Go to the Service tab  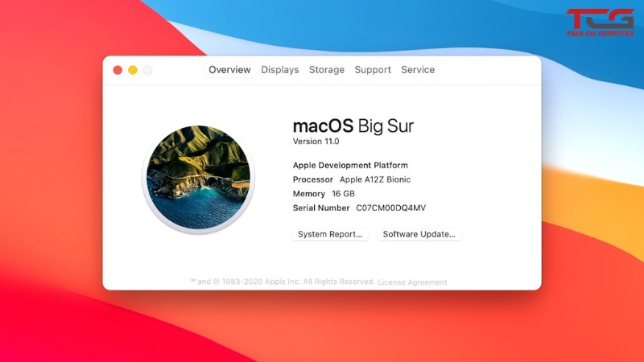pos(418,70)
